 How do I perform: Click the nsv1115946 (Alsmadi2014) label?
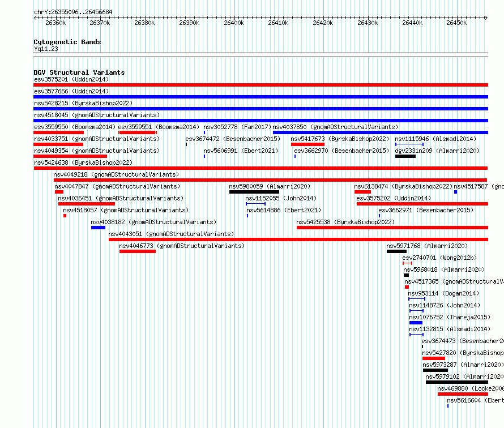[435, 139]
